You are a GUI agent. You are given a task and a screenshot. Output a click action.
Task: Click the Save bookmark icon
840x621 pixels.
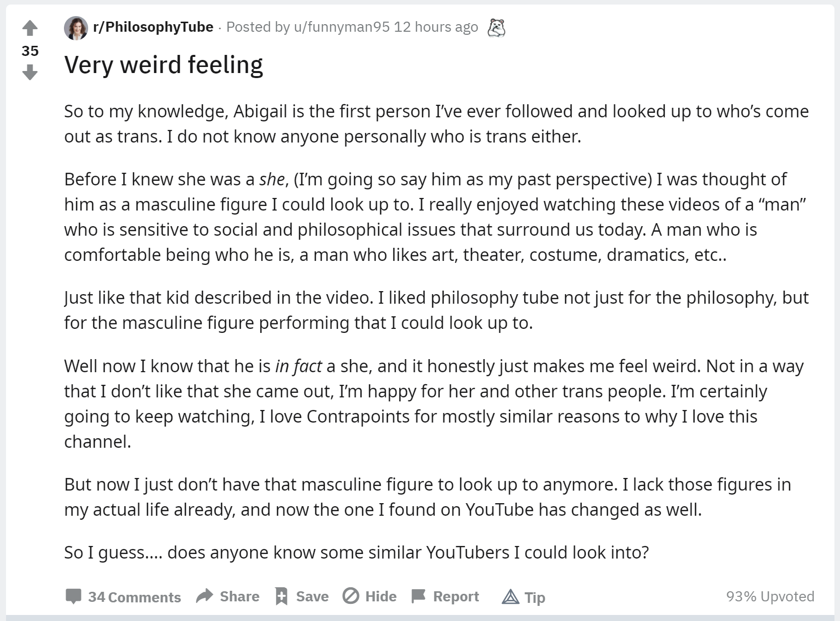click(282, 596)
